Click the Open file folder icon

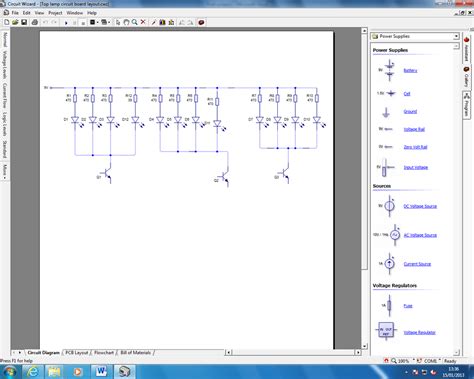tap(15, 22)
